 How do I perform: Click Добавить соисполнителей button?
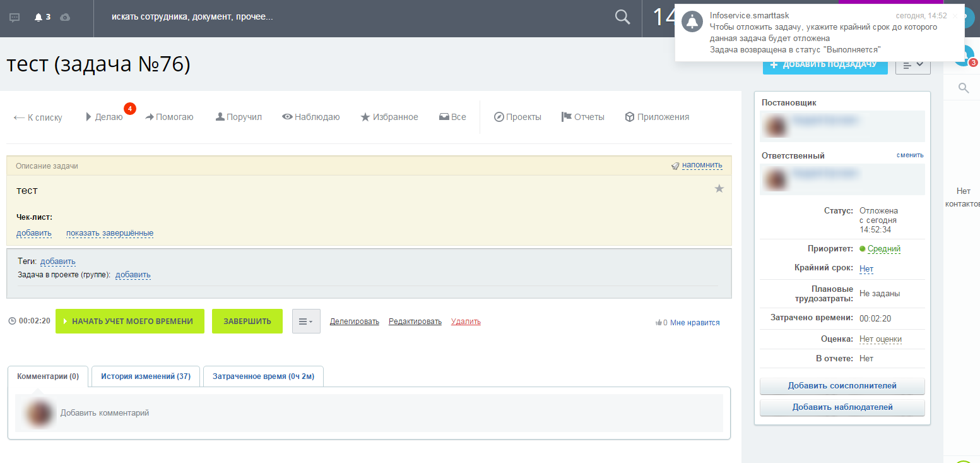pos(842,386)
